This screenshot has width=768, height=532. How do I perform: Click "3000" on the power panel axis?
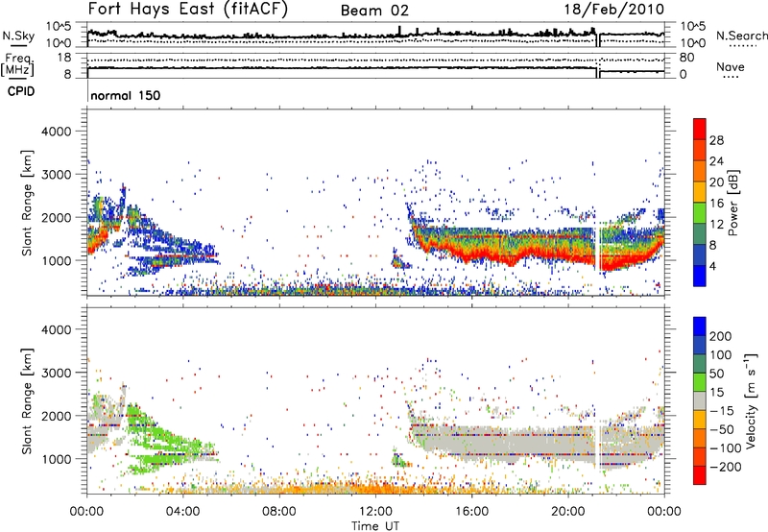point(56,175)
